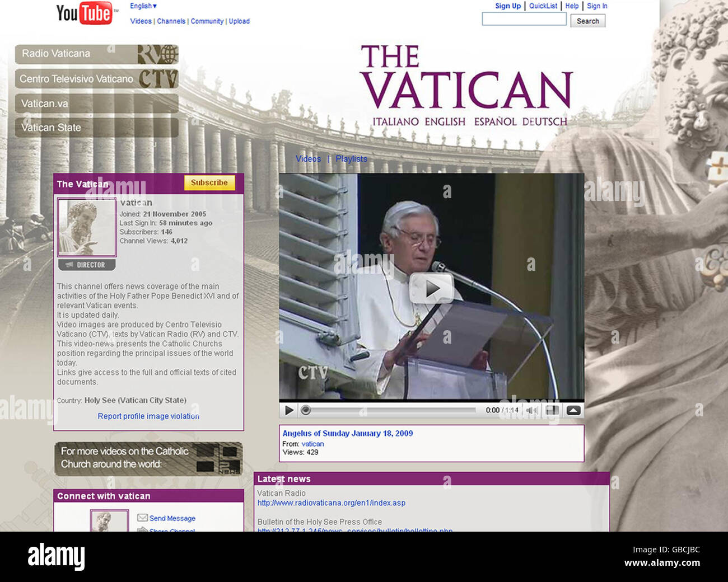Open the Help link

coord(572,6)
